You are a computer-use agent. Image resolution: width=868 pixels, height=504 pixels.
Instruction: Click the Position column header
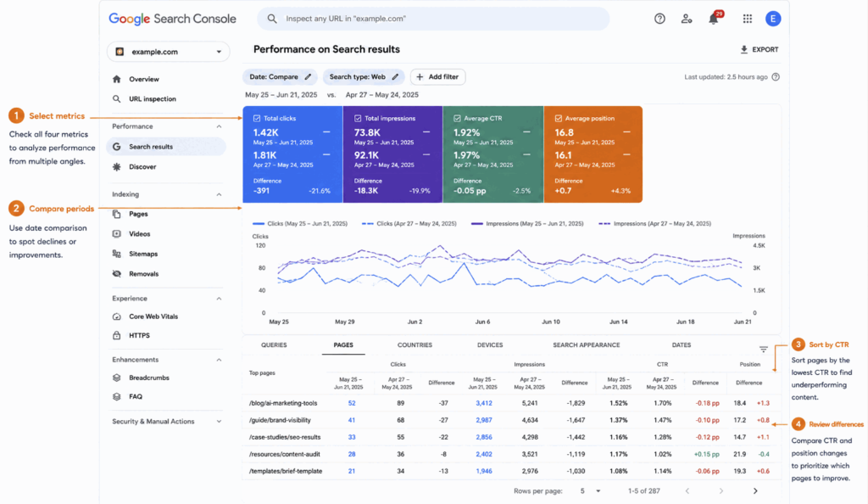[749, 365]
